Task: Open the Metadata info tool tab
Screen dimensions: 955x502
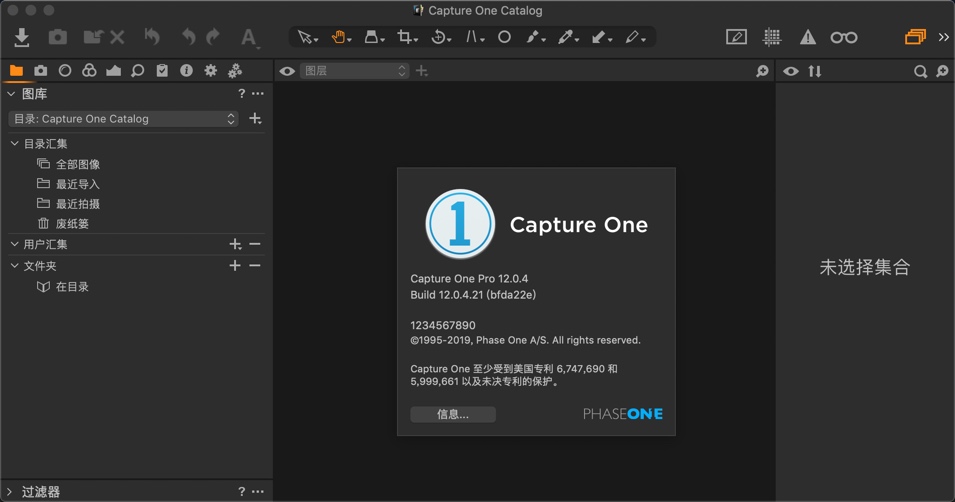Action: click(186, 71)
